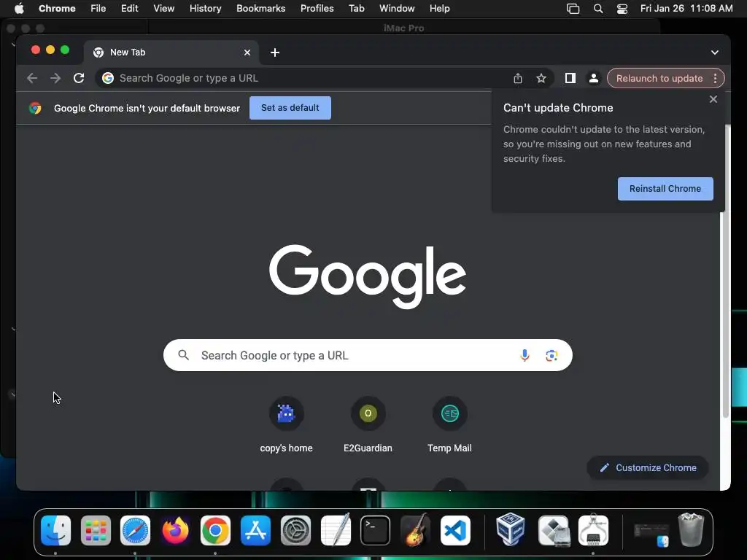
Task: Open Chrome's three-dot menu
Action: click(x=715, y=79)
